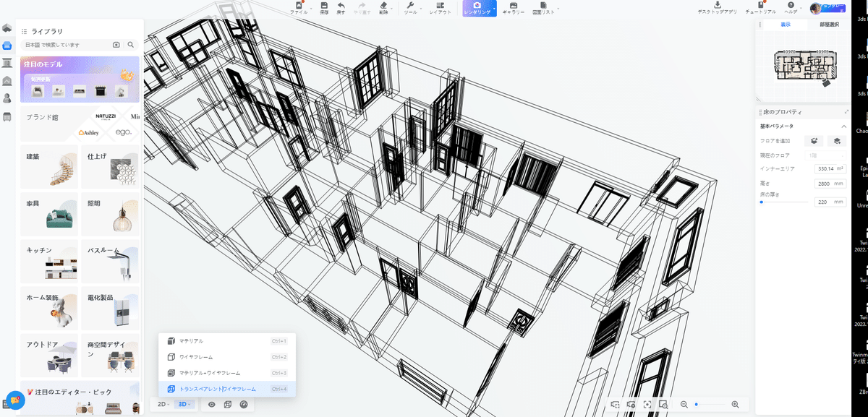
Task: Open the 3D view dropdown
Action: point(184,404)
